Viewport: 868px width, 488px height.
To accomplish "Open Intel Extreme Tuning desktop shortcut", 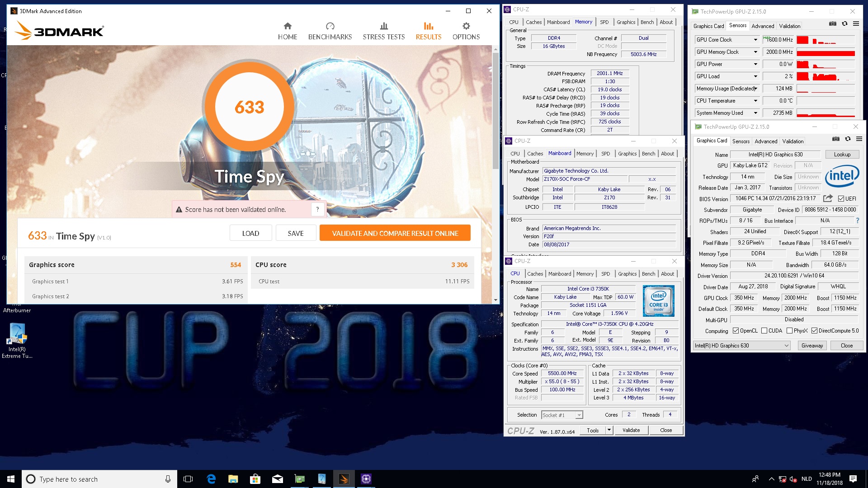I will click(17, 342).
